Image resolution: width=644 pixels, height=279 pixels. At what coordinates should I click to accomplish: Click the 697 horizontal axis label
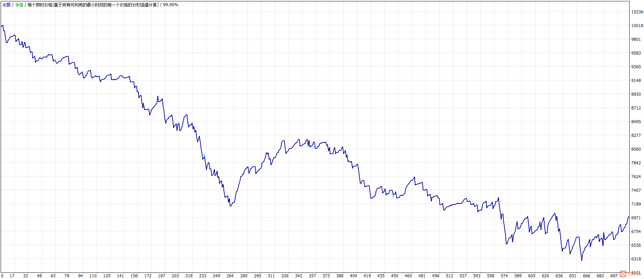(x=614, y=276)
